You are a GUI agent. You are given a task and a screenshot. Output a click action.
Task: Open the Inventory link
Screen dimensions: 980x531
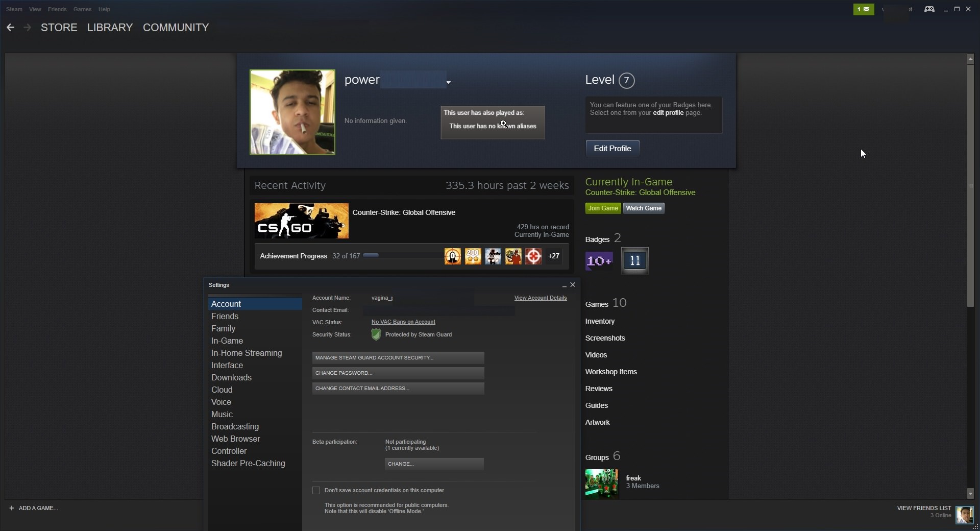[x=600, y=321]
